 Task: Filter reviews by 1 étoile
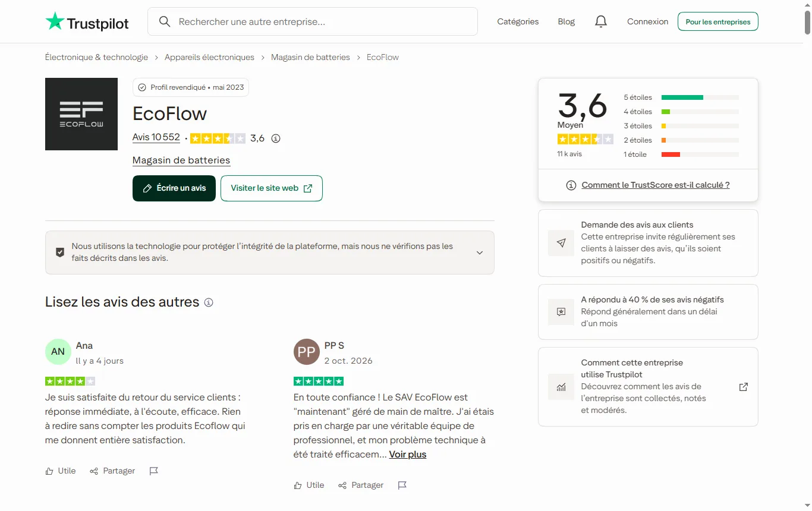tap(681, 154)
